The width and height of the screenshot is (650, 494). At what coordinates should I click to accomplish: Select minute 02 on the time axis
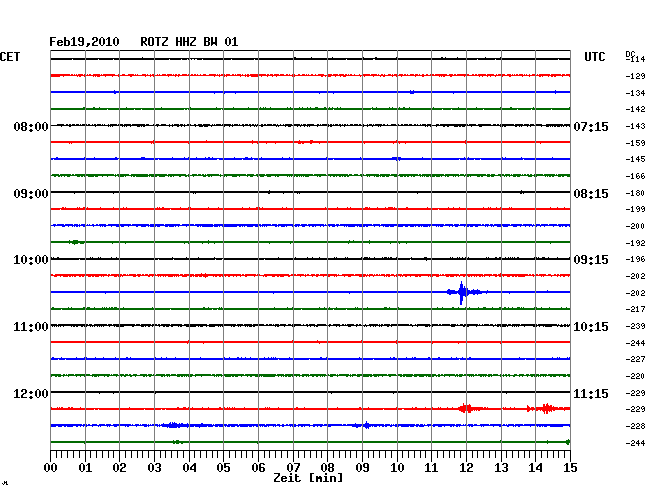point(119,467)
